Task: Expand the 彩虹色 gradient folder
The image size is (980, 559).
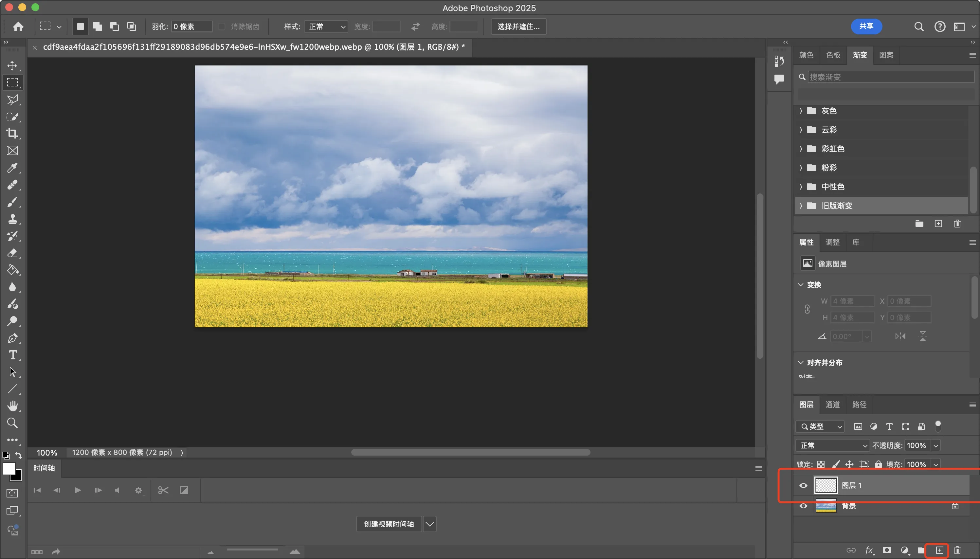Action: pyautogui.click(x=801, y=149)
